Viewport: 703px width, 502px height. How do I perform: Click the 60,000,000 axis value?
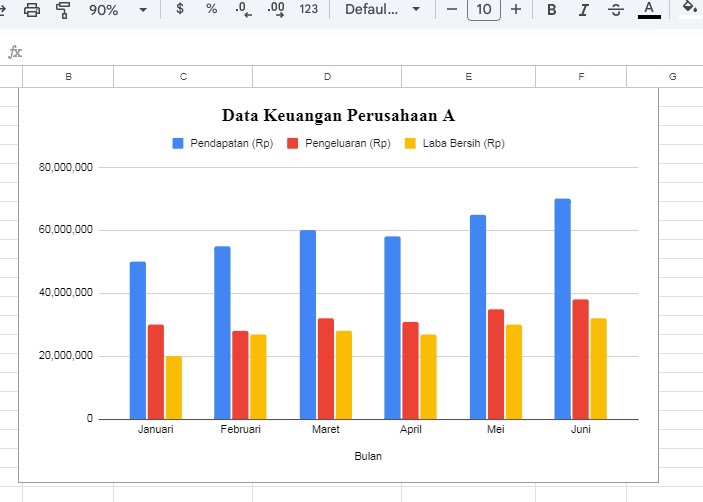[65, 229]
